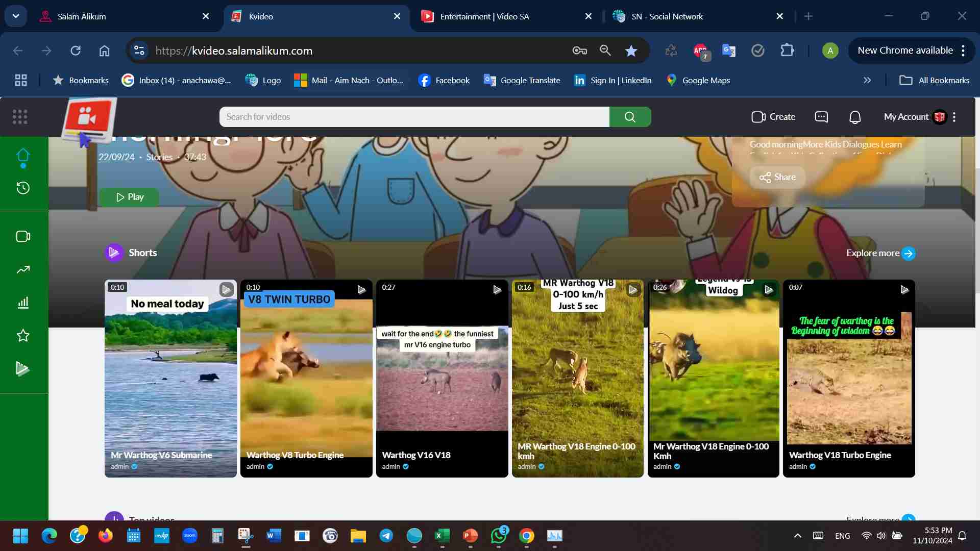980x551 pixels.
Task: Open the saved passwords key icon
Action: coord(579,51)
